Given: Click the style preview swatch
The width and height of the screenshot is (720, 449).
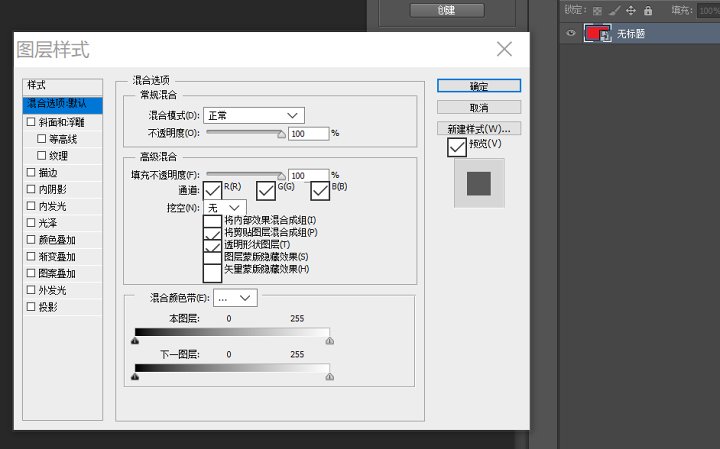Looking at the screenshot, I should (x=478, y=183).
